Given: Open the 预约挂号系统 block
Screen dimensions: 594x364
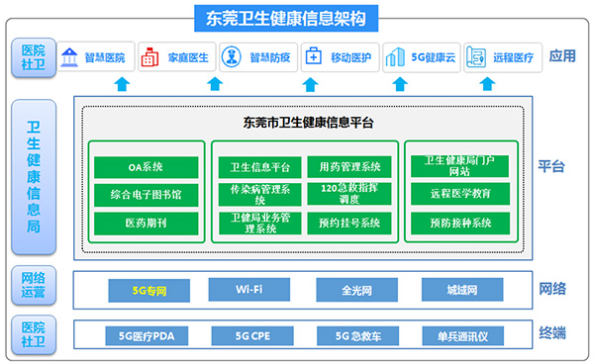Looking at the screenshot, I should [349, 223].
